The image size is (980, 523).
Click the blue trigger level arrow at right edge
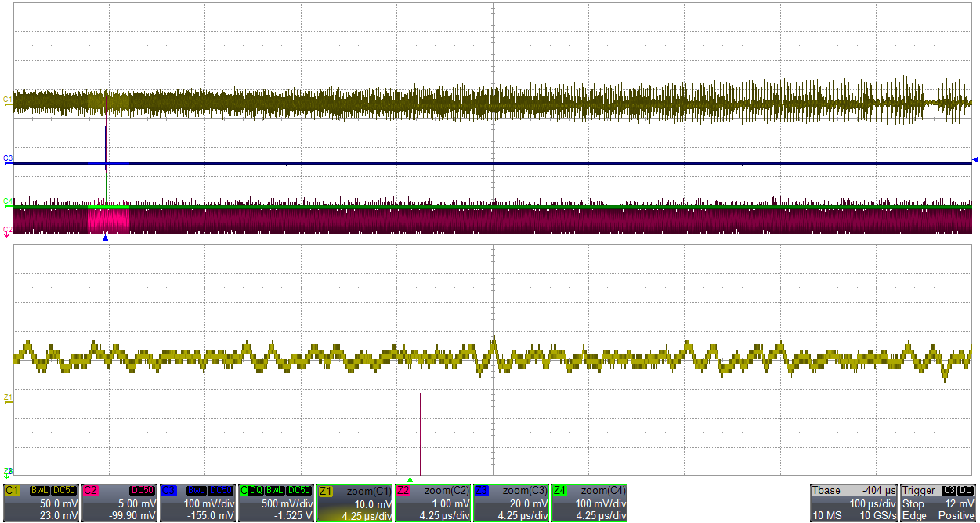coord(975,160)
